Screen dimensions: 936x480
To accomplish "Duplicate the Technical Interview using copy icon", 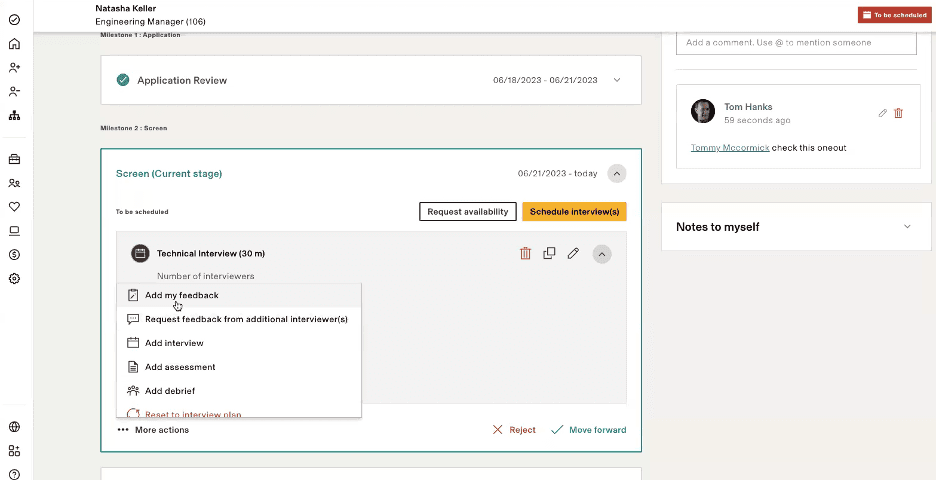I will pos(549,254).
